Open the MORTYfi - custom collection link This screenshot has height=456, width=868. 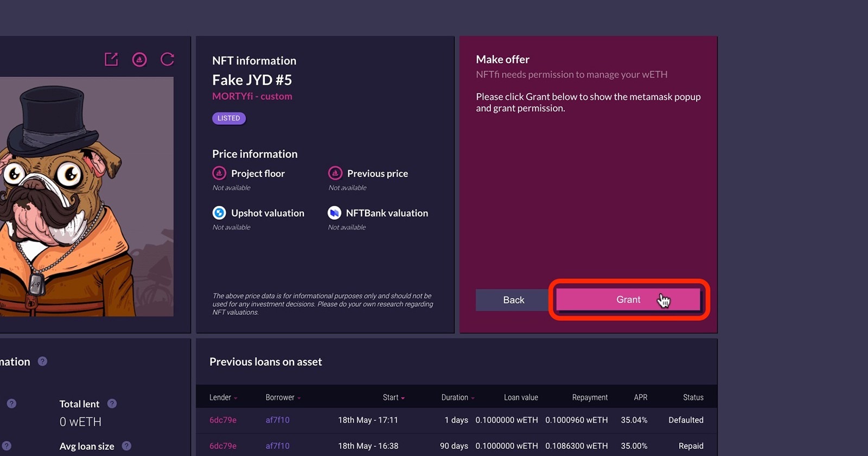[x=252, y=96]
